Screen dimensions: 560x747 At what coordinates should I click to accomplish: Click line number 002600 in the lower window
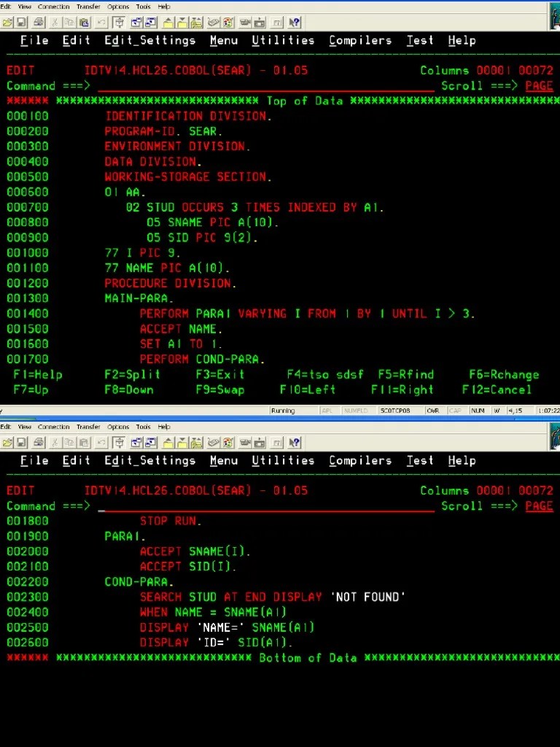click(x=28, y=642)
